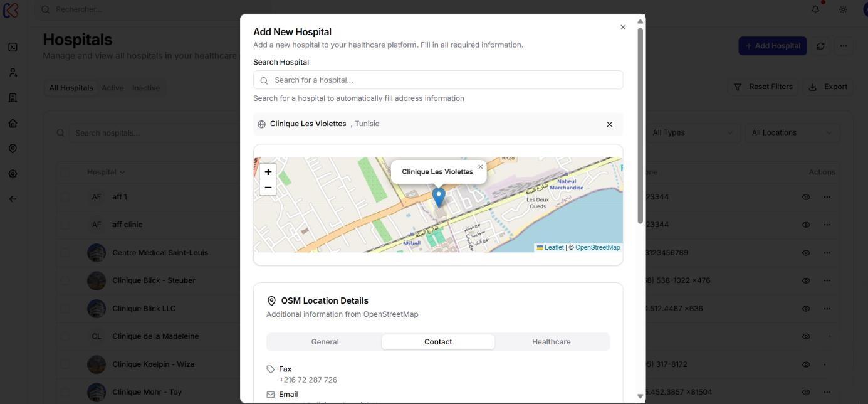Click the hospital search field in the modal
The height and width of the screenshot is (404, 868).
coord(437,80)
